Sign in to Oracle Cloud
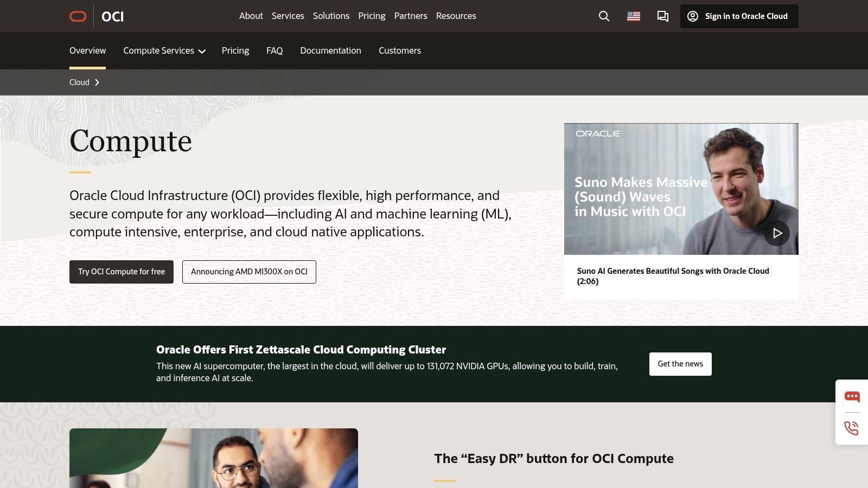The image size is (868, 488). [x=739, y=16]
